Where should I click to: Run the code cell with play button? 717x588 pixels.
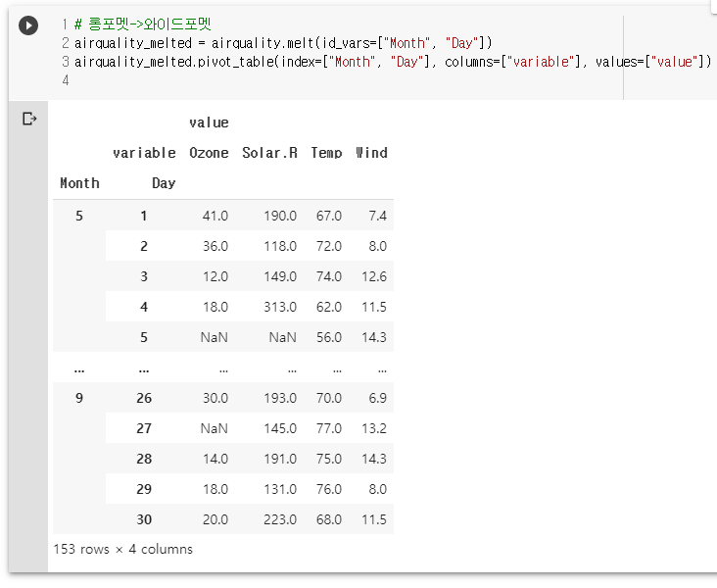[28, 25]
